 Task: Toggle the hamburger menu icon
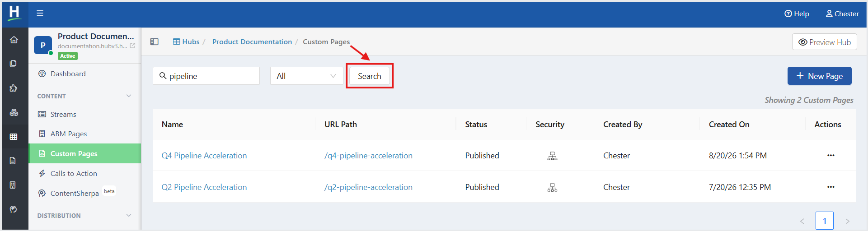point(40,13)
